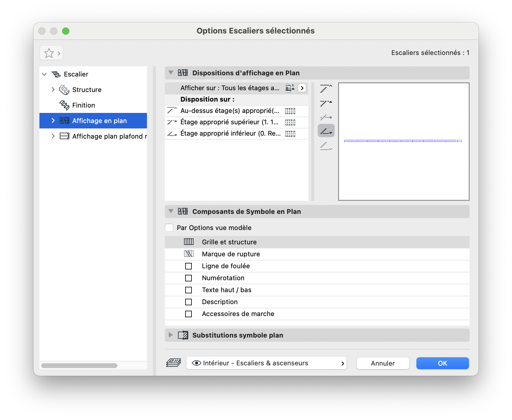
Task: Click the layer icon at bottom
Action: [x=174, y=363]
